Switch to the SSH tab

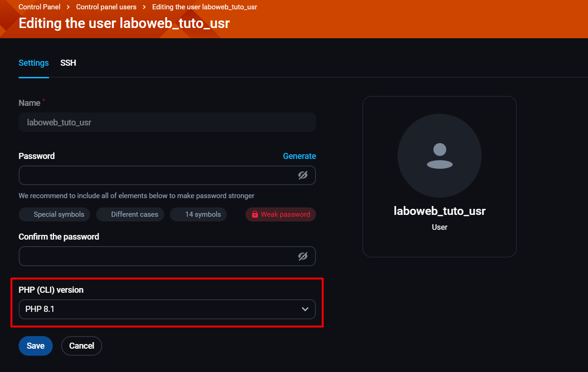[x=68, y=63]
